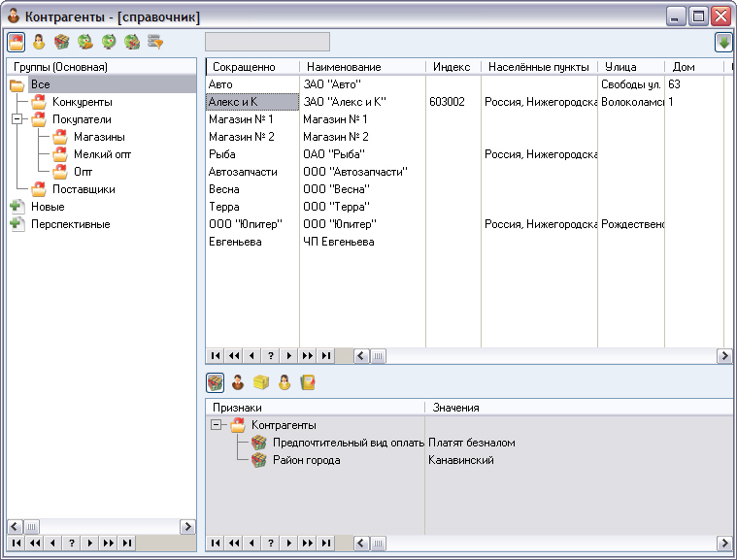Click the Значения column header

tap(578, 408)
